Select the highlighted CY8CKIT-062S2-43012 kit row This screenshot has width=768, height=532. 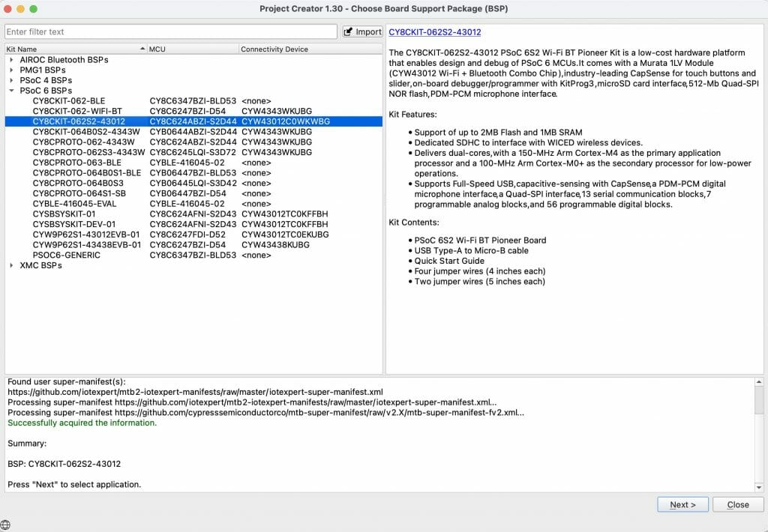193,121
